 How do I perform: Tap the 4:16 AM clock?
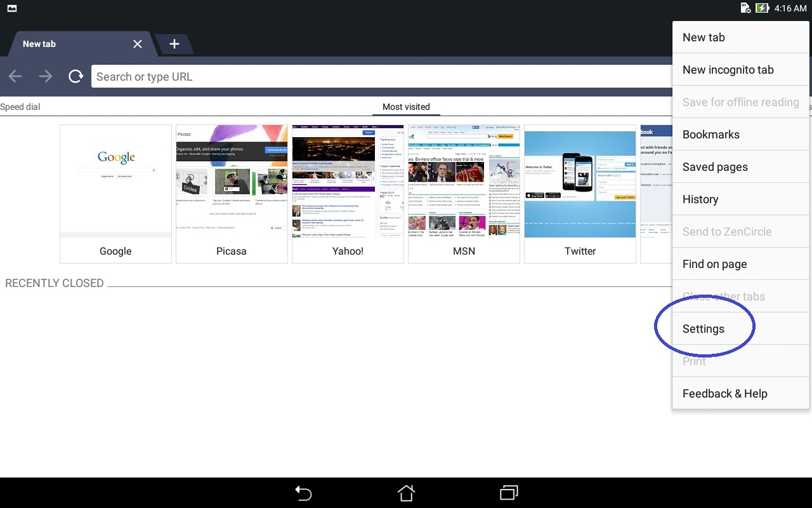pos(790,8)
